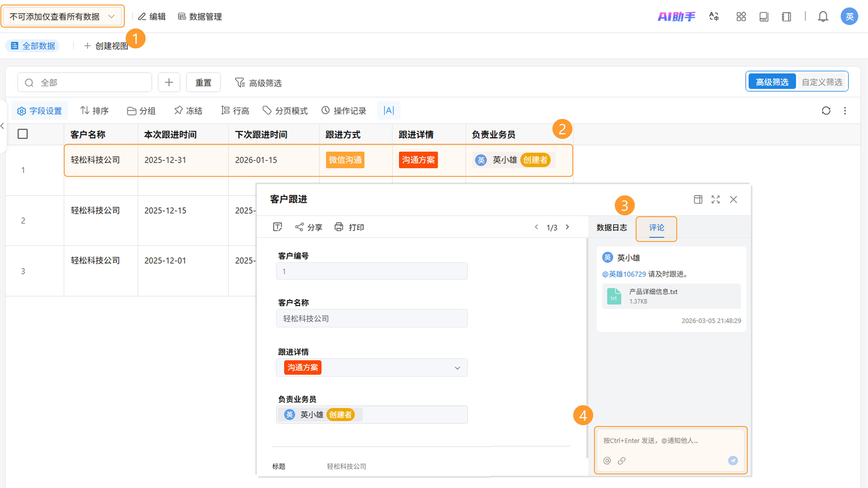Click the notification bell icon
Screen dimensions: 868x488
tap(823, 16)
